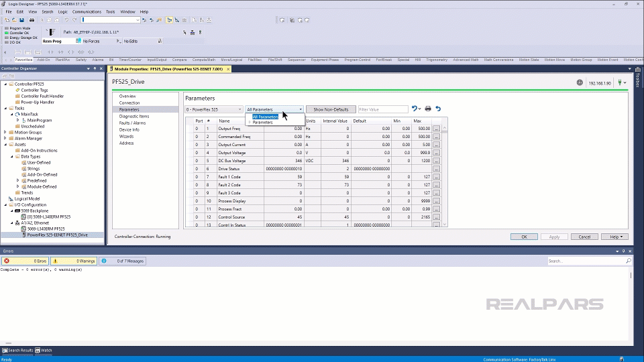Click the Open project folder icon
The image size is (644, 362).
(14, 19)
